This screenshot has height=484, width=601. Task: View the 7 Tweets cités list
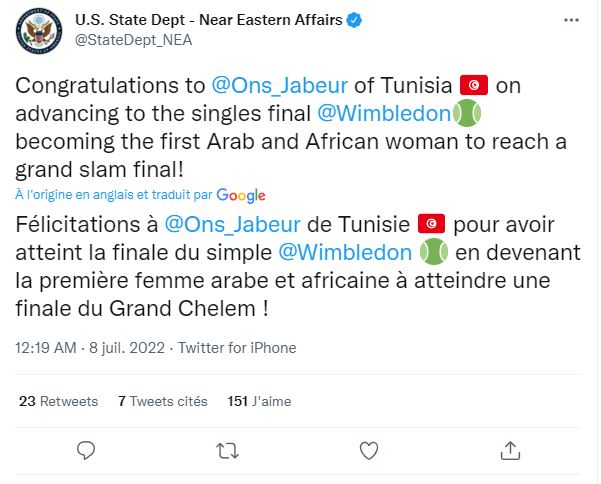point(161,401)
